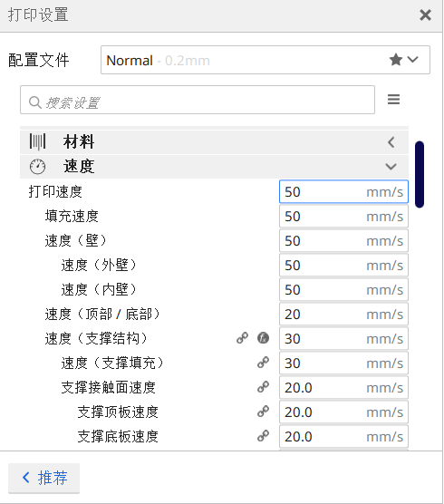Select the 速度（顶部 / 底部）label
The width and height of the screenshot is (444, 504).
[x=102, y=314]
